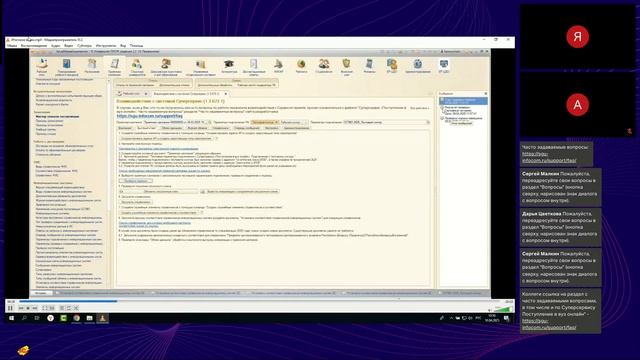Open VLC Медиа menu
The image size is (640, 360).
(12, 46)
